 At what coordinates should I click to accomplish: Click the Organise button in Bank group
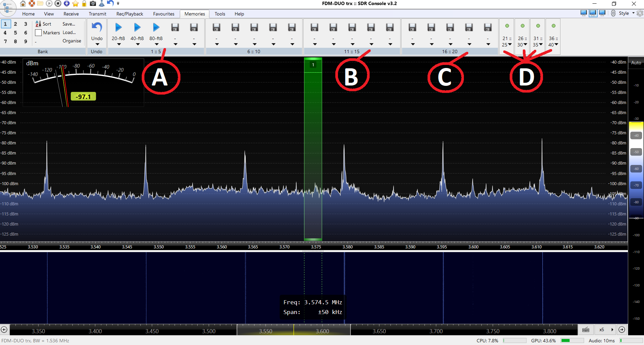pyautogui.click(x=72, y=41)
